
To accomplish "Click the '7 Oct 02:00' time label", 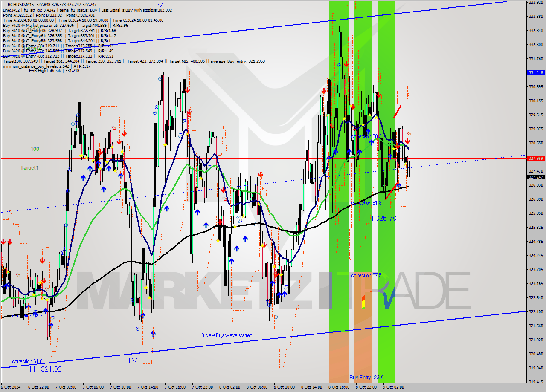I will click(x=67, y=387).
